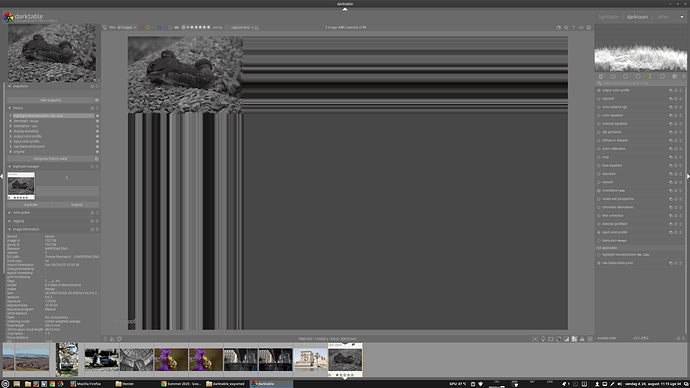This screenshot has width=690, height=388.
Task: Open the other views tab
Action: [x=663, y=17]
